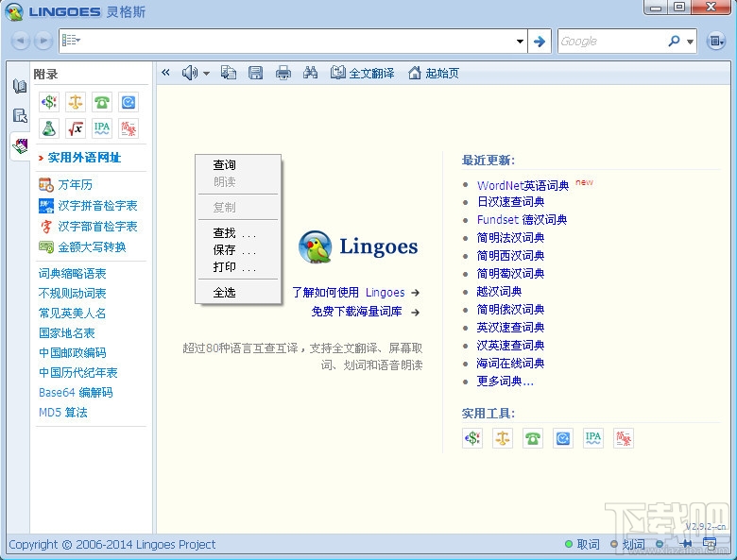
Task: Open the dictionary list dropdown inside search box
Action: point(71,41)
